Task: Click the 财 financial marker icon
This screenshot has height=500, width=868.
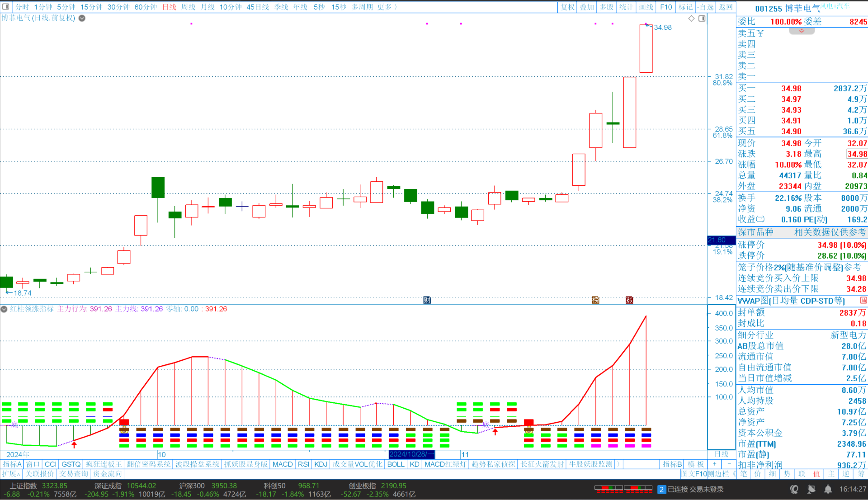Action: (x=427, y=300)
